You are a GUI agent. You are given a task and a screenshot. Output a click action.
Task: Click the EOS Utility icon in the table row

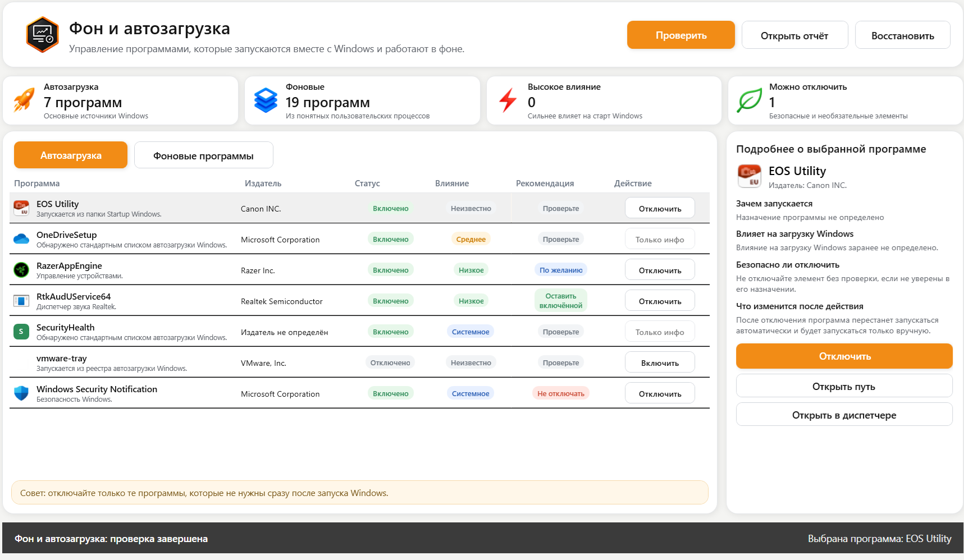21,208
